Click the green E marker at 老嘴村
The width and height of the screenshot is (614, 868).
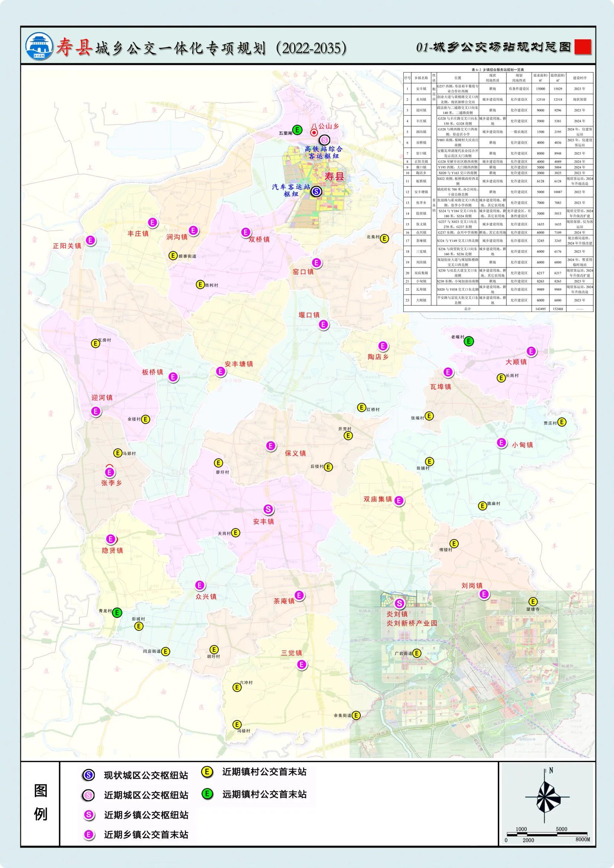pos(469,341)
